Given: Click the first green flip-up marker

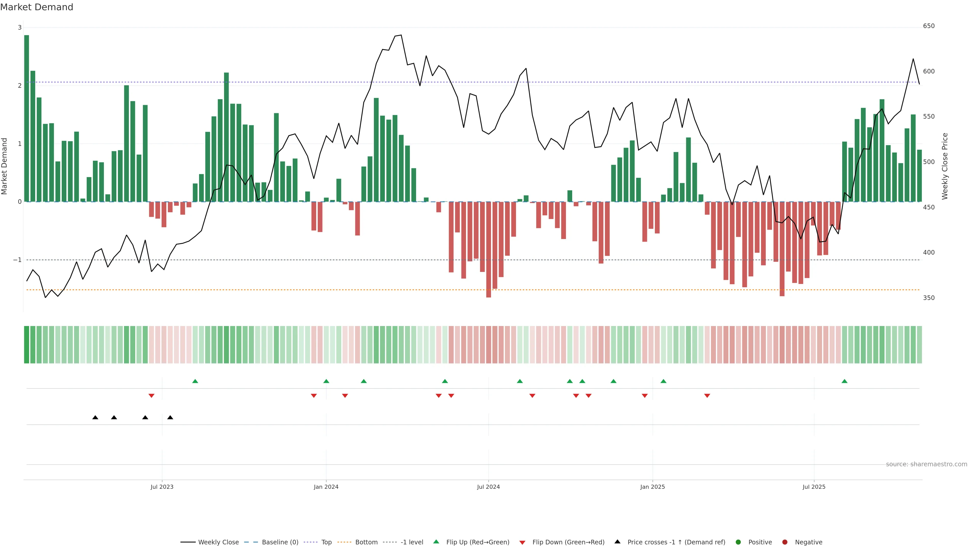Looking at the screenshot, I should coord(195,381).
